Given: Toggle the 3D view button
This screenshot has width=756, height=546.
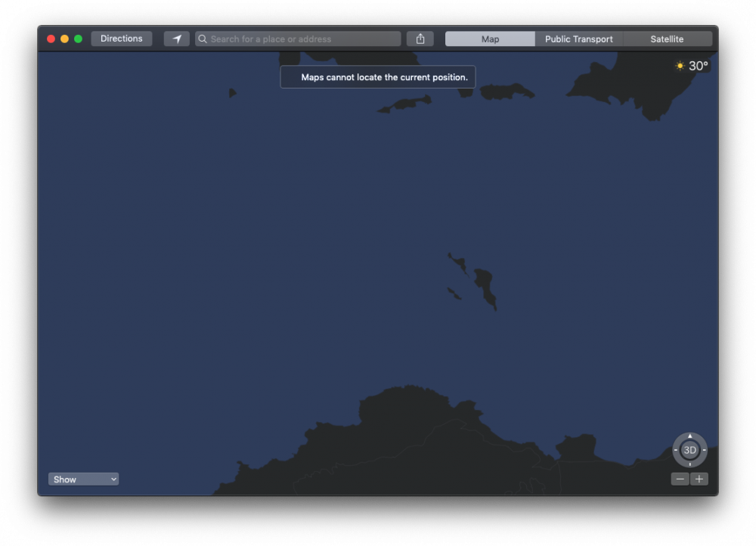Looking at the screenshot, I should [690, 450].
